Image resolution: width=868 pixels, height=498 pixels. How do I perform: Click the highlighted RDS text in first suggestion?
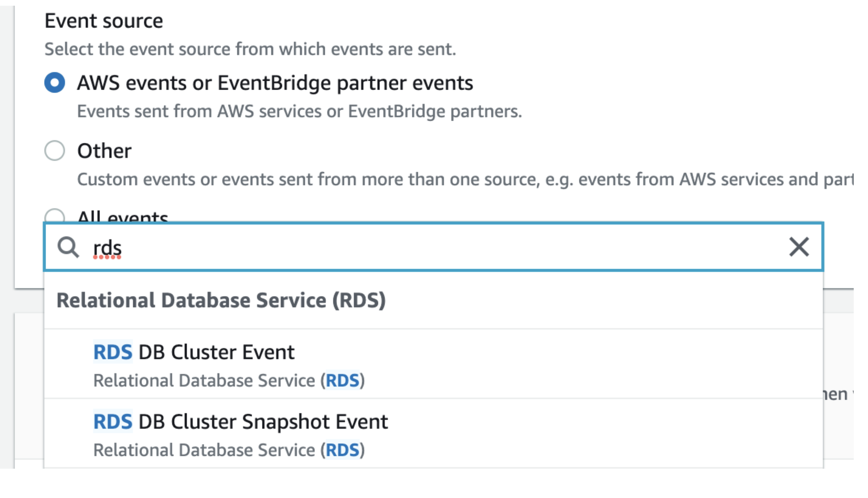pos(112,352)
